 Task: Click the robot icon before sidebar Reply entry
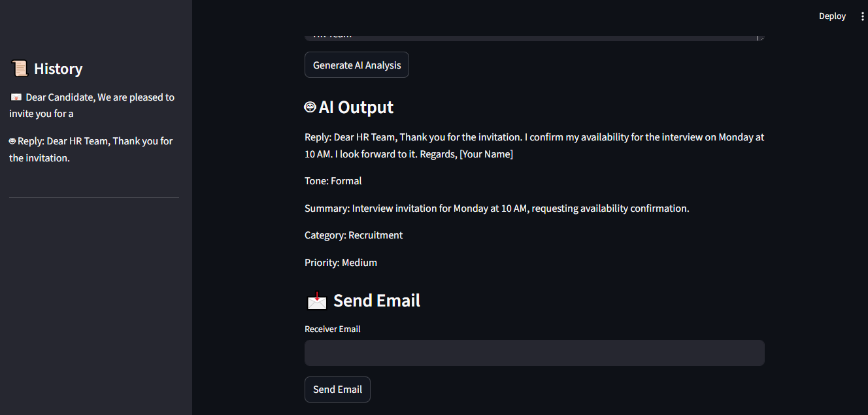[12, 141]
